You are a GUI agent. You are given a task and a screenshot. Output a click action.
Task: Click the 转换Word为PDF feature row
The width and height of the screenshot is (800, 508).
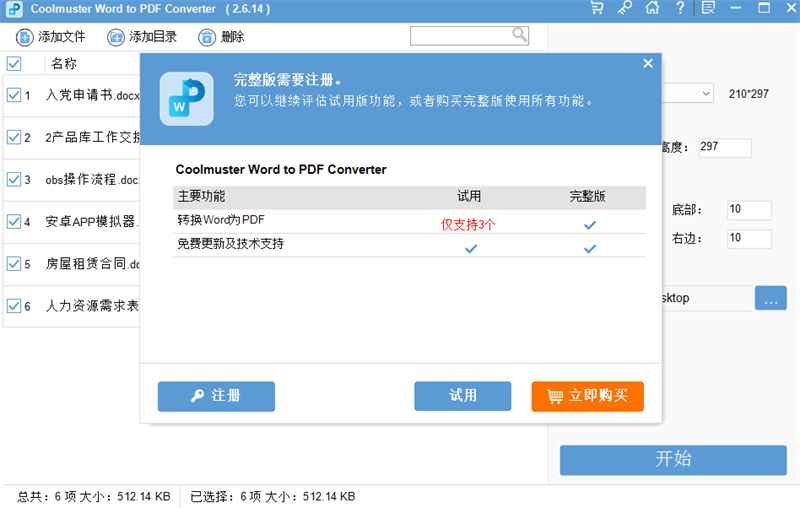[x=410, y=221]
